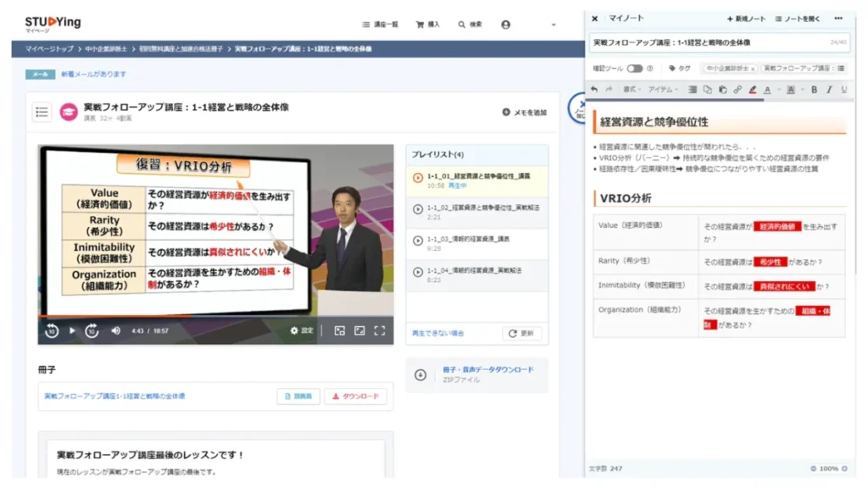The width and height of the screenshot is (868, 488).
Task: Open the lesson list hamburger icon
Action: pos(42,113)
